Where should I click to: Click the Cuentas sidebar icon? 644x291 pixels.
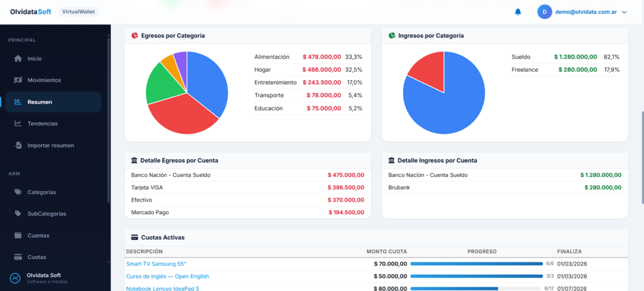click(x=18, y=236)
